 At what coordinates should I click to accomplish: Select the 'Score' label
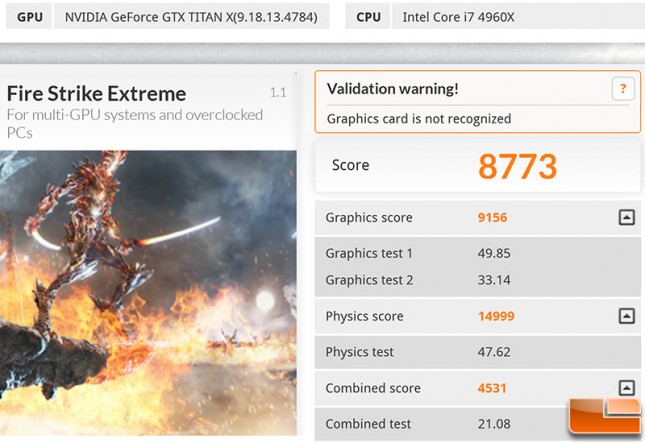(x=350, y=165)
